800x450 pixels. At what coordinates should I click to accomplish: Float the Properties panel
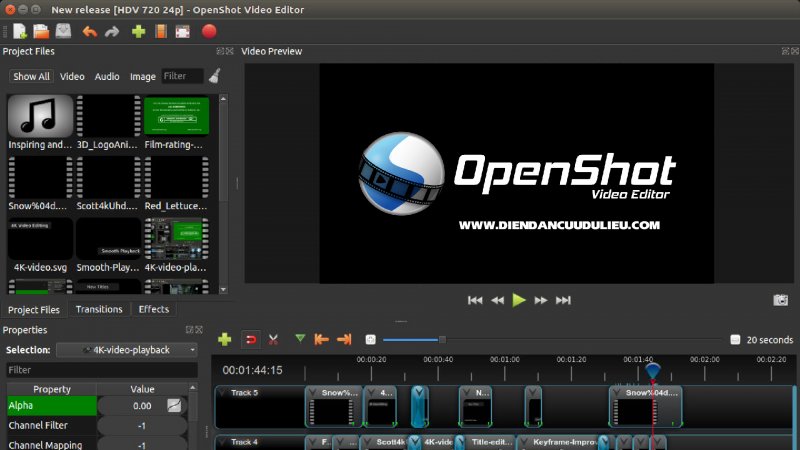click(189, 330)
